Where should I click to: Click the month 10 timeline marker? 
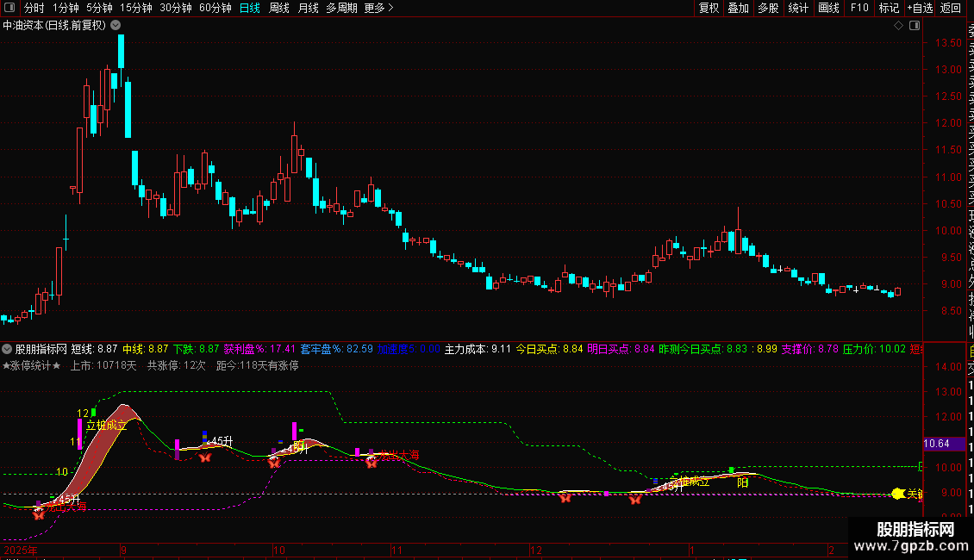[279, 550]
